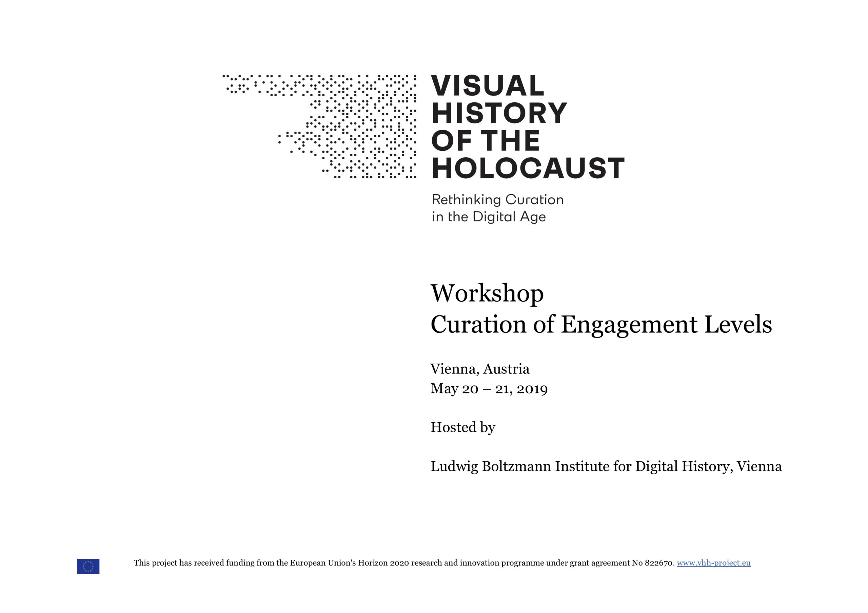
Task: Open the www.vhh-project.eu link
Action: click(x=713, y=563)
